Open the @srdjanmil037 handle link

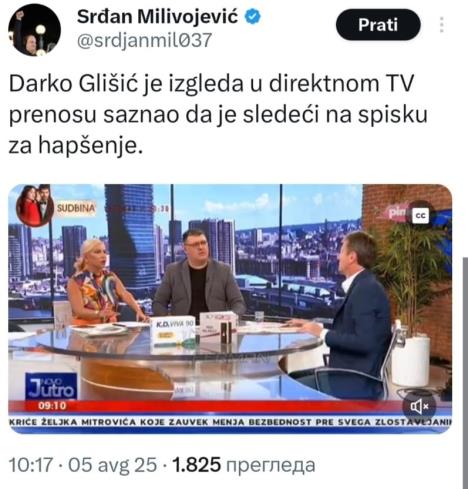(144, 40)
